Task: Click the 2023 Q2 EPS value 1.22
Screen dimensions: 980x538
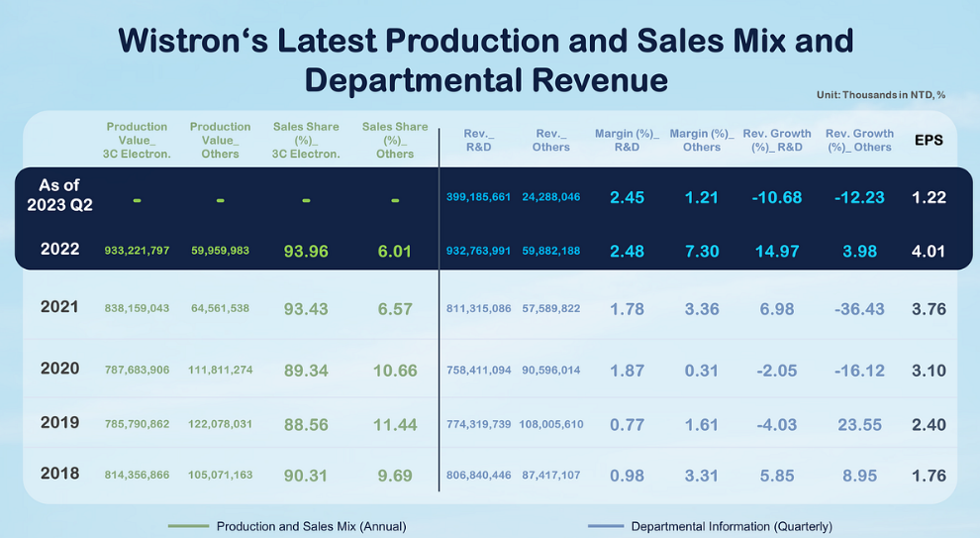Action: click(928, 197)
